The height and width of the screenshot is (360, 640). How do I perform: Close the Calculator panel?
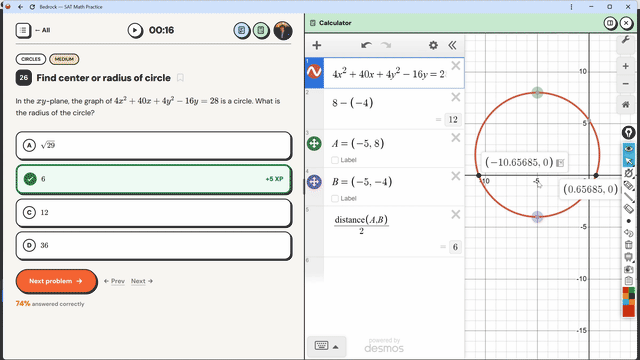point(626,23)
